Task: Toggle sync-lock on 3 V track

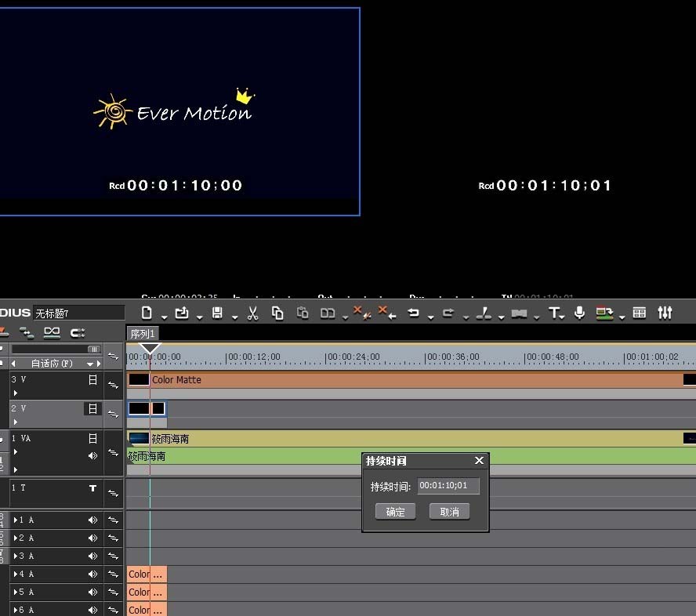Action: 114,385
